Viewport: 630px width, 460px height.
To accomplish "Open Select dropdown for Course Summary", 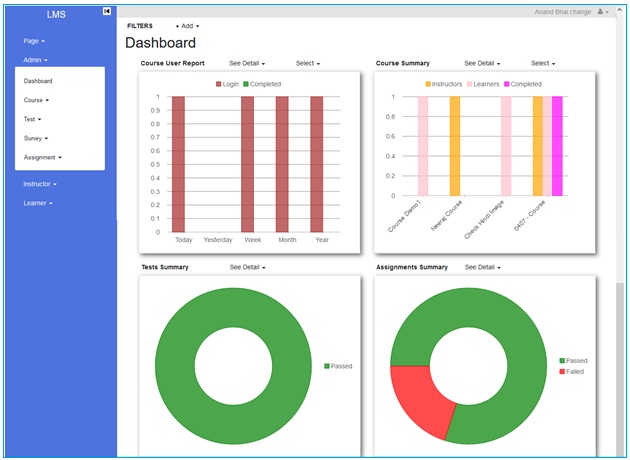I will point(543,63).
